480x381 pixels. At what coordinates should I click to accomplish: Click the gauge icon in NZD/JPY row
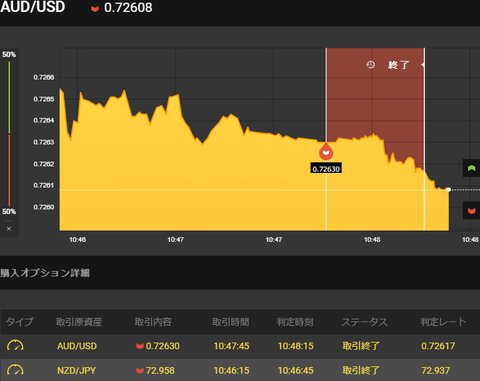click(x=15, y=370)
